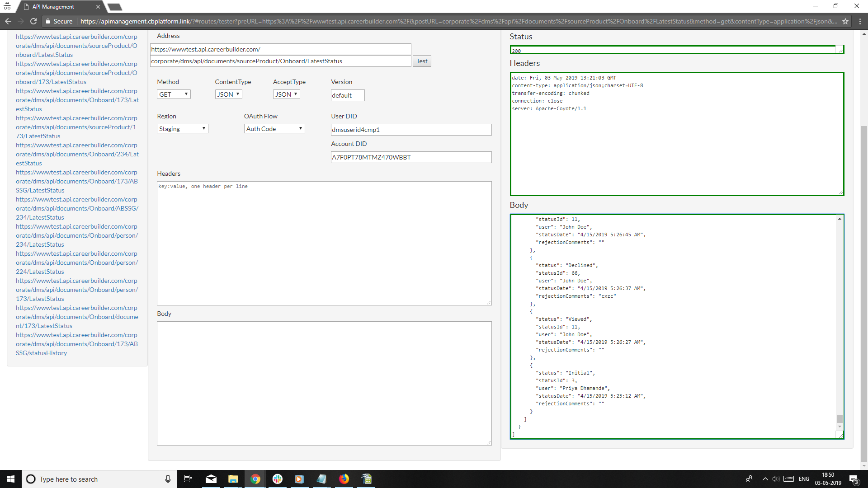Open the sourceProduct/Onboard/LatestStatus history link
Viewport: 868px width, 488px height.
click(x=76, y=46)
